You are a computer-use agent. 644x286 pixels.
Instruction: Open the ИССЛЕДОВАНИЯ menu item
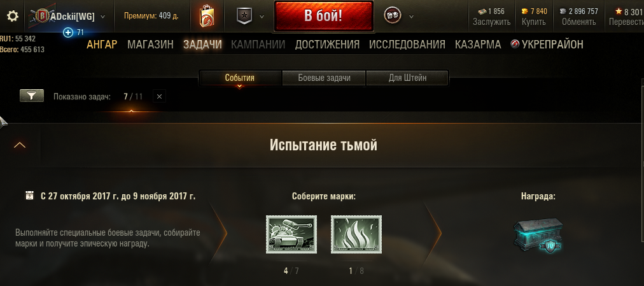pyautogui.click(x=407, y=45)
